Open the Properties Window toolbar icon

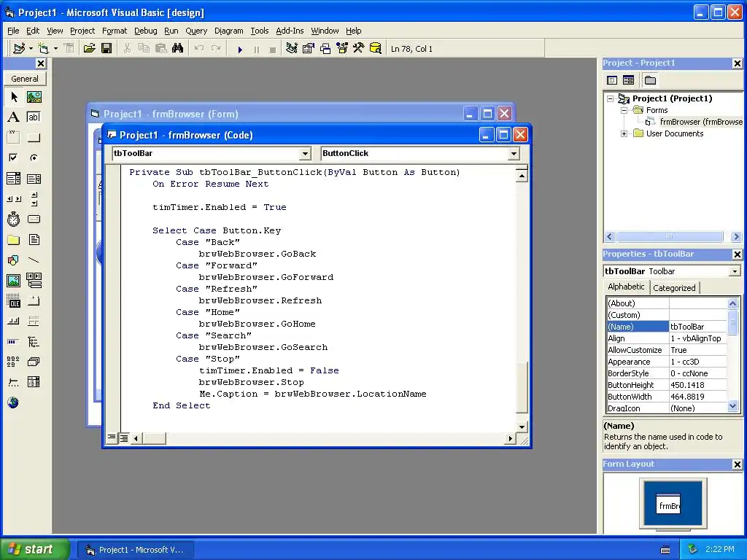coord(309,49)
